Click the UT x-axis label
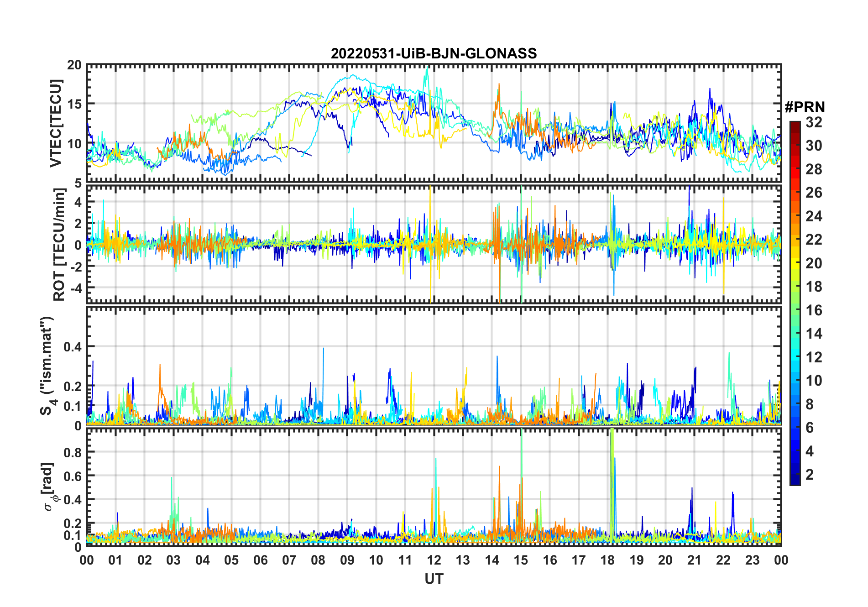This screenshot has height=607, width=868. point(434,579)
